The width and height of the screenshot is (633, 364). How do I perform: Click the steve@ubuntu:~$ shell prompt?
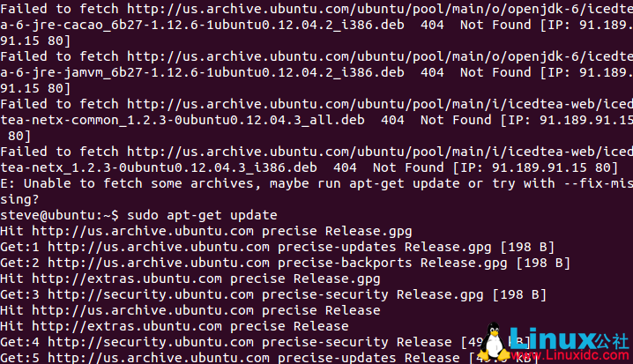(59, 215)
